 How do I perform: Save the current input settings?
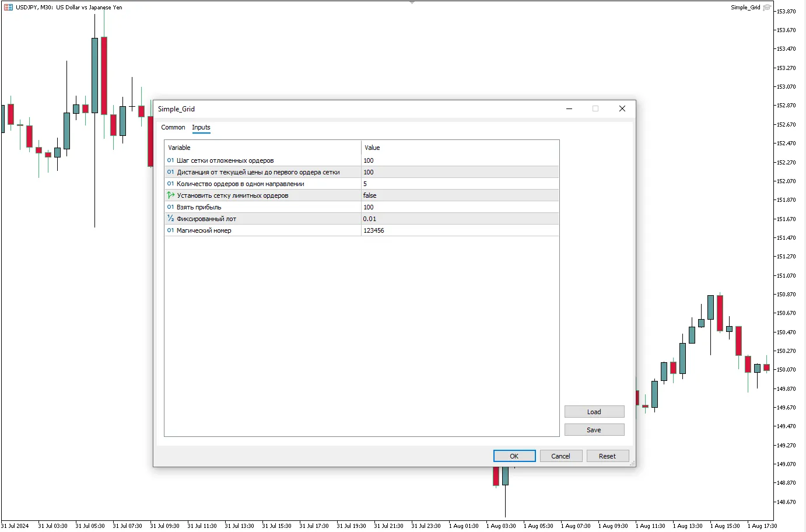coord(594,430)
